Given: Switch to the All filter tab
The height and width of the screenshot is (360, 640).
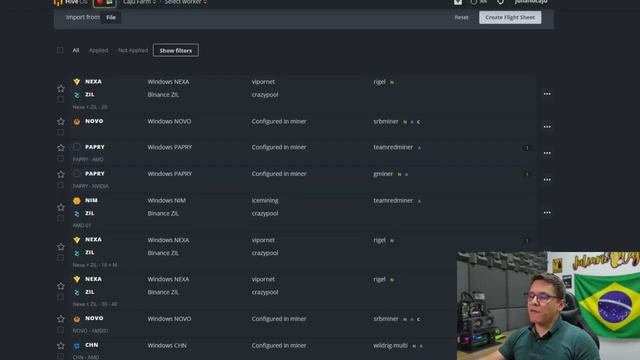Looking at the screenshot, I should point(76,50).
